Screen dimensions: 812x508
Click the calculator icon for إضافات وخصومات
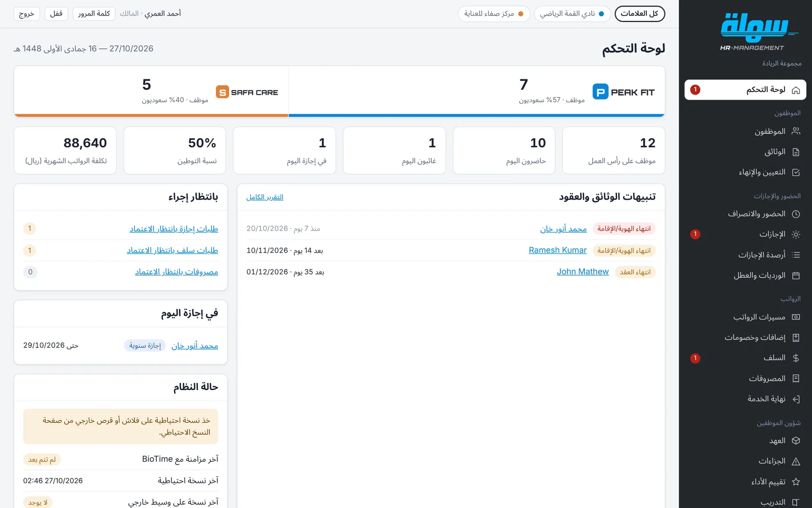[x=796, y=337]
